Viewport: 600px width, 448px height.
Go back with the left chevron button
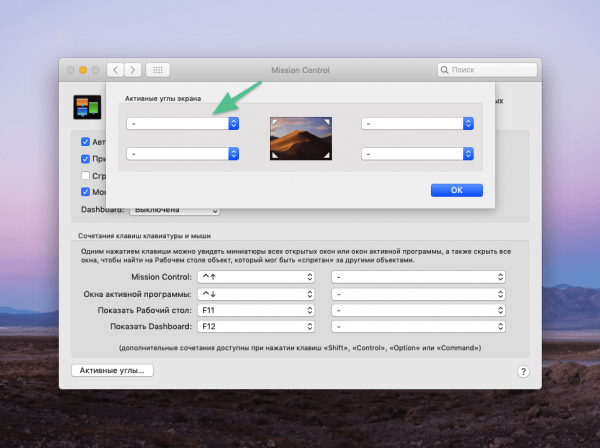point(116,70)
